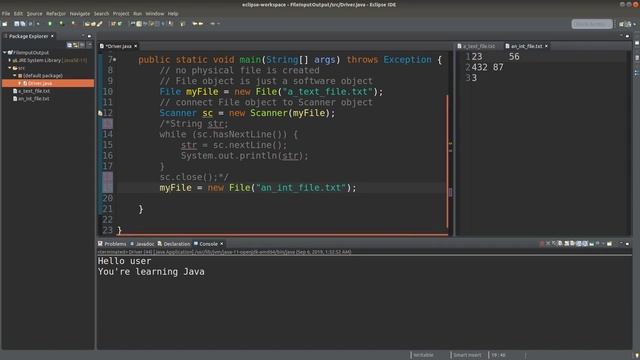Viewport: 640px width, 360px height.
Task: Toggle Word Wrap in Console toolbar
Action: (x=572, y=244)
